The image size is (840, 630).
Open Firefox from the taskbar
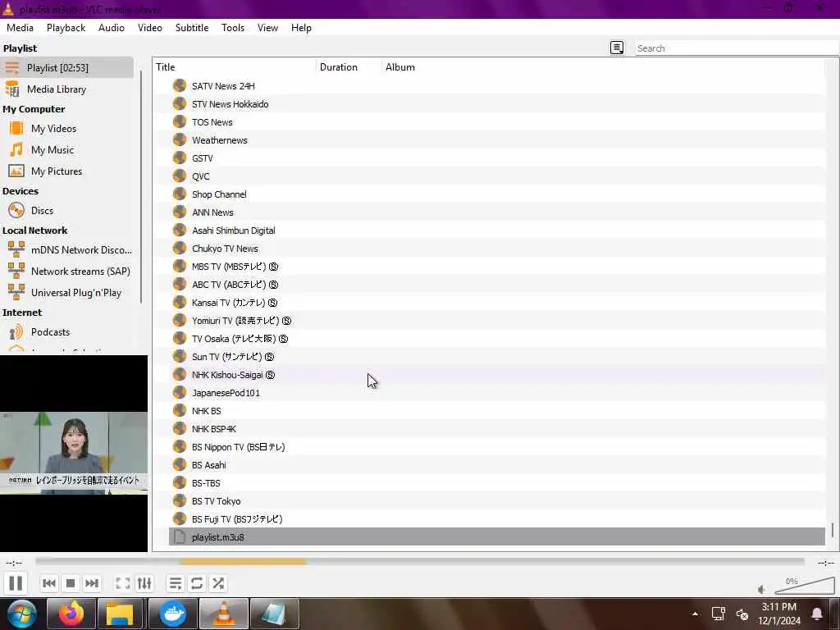[71, 614]
